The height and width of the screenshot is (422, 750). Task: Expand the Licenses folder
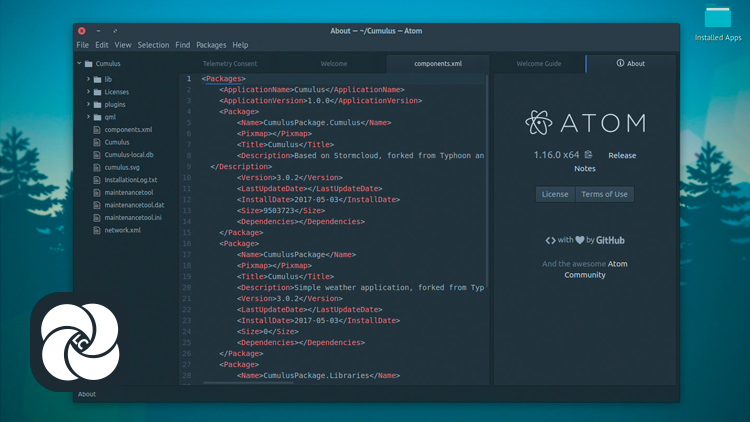click(x=88, y=91)
